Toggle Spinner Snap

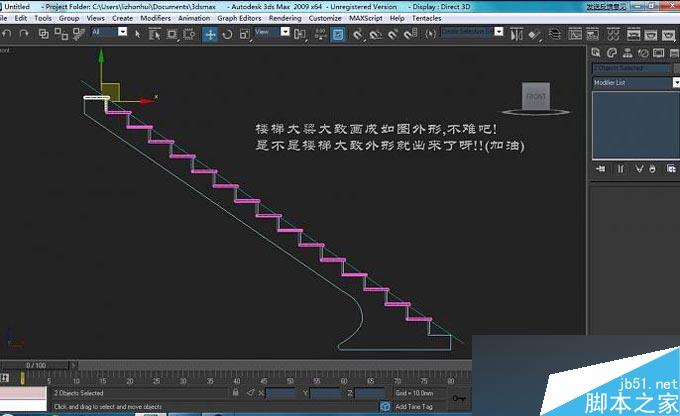411,34
